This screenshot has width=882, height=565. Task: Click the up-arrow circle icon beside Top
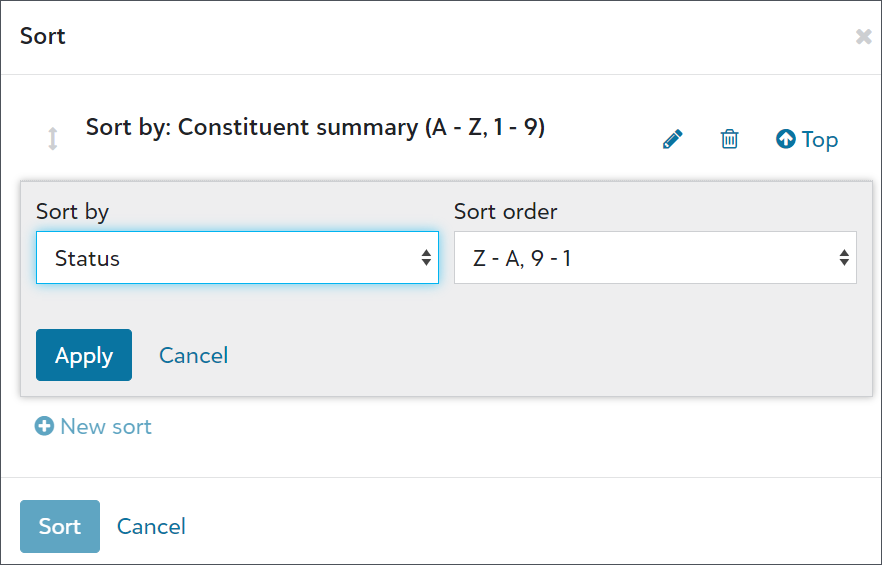[785, 139]
